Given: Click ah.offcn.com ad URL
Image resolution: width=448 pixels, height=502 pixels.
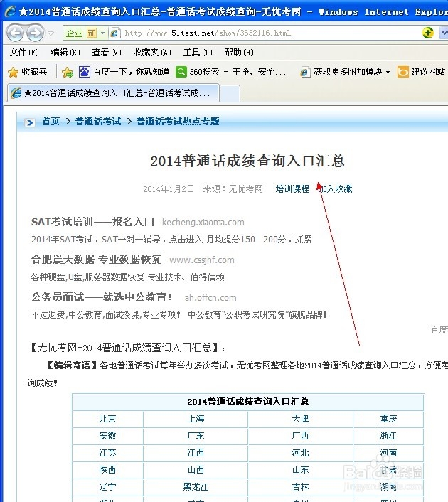Looking at the screenshot, I should (x=210, y=298).
